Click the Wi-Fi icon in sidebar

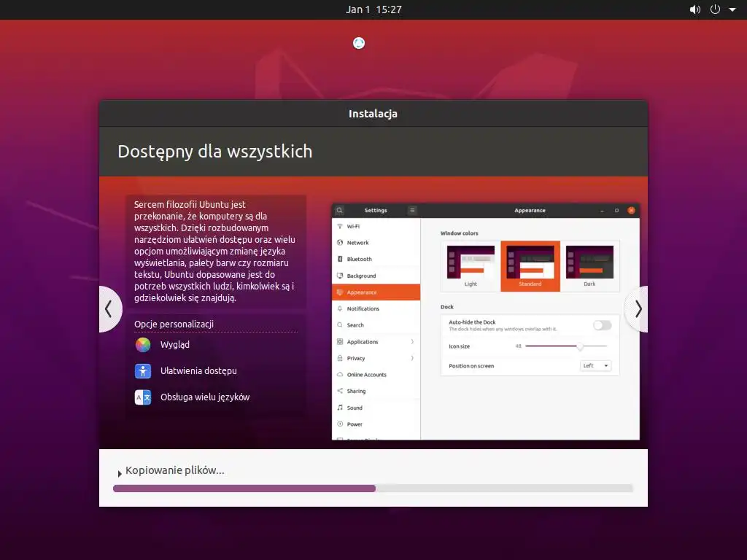pyautogui.click(x=340, y=227)
